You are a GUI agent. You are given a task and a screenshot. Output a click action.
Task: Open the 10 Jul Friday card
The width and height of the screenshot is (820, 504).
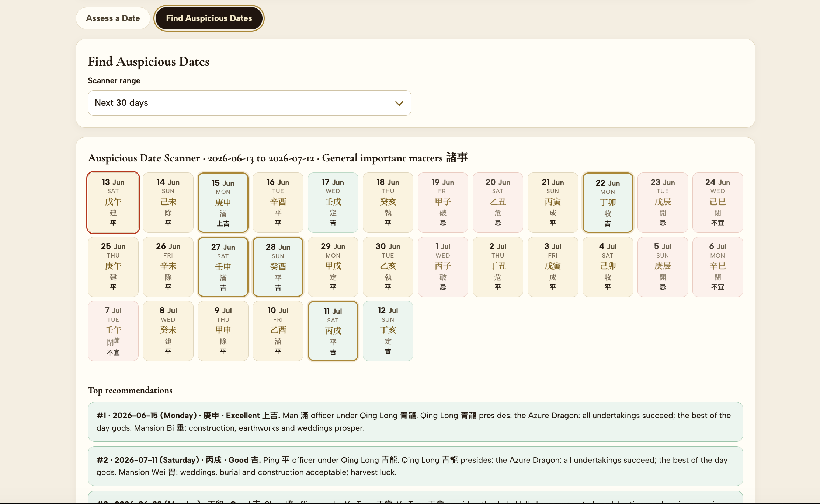pyautogui.click(x=278, y=331)
